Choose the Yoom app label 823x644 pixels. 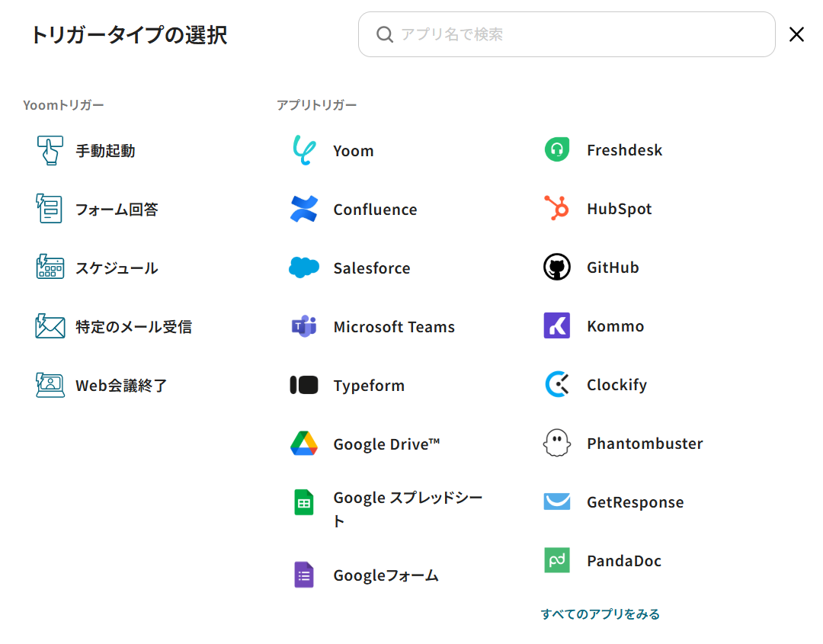point(354,151)
